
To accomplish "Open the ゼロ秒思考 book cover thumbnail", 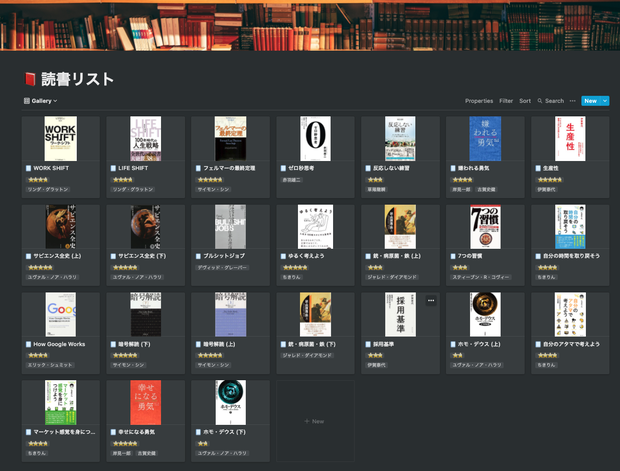I will click(315, 138).
